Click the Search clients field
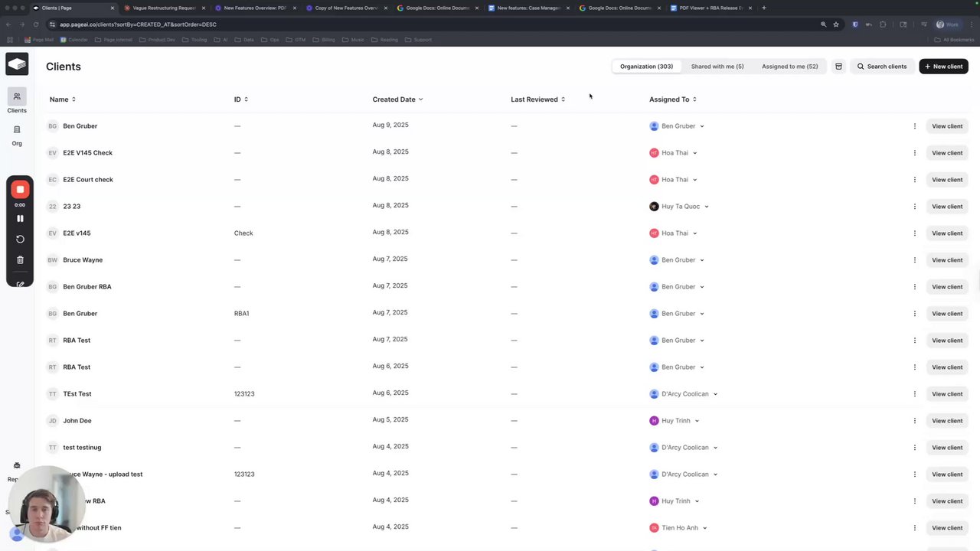The height and width of the screenshot is (551, 980). pyautogui.click(x=882, y=67)
